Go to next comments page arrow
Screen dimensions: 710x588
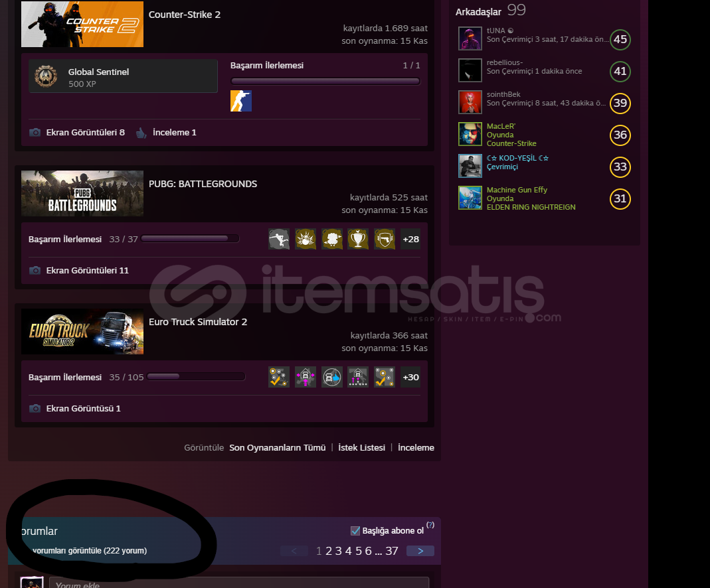coord(420,551)
